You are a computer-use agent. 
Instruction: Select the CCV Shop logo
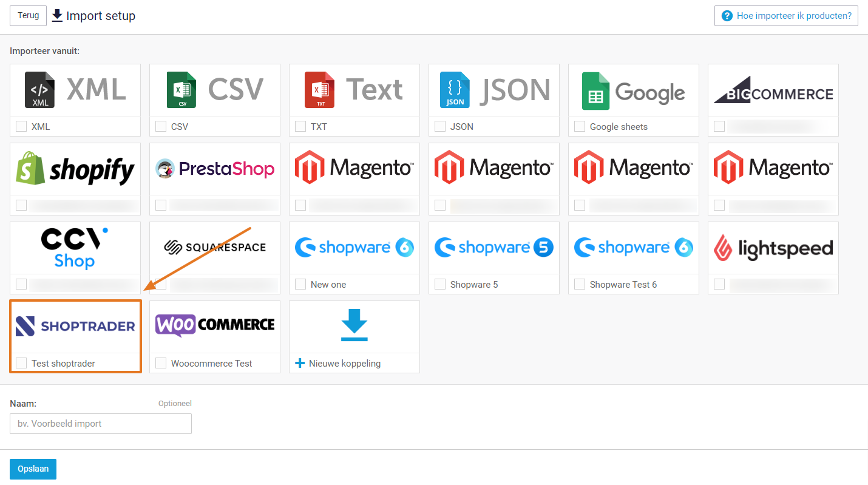click(75, 248)
